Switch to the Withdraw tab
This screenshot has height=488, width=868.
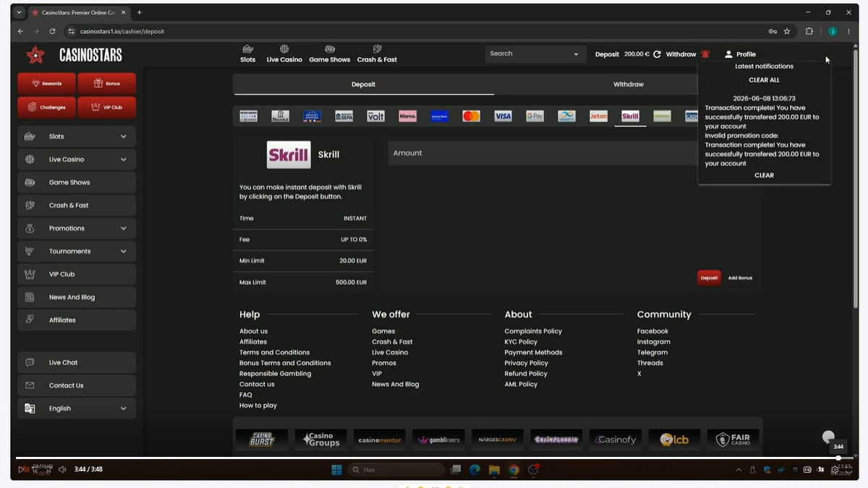628,85
